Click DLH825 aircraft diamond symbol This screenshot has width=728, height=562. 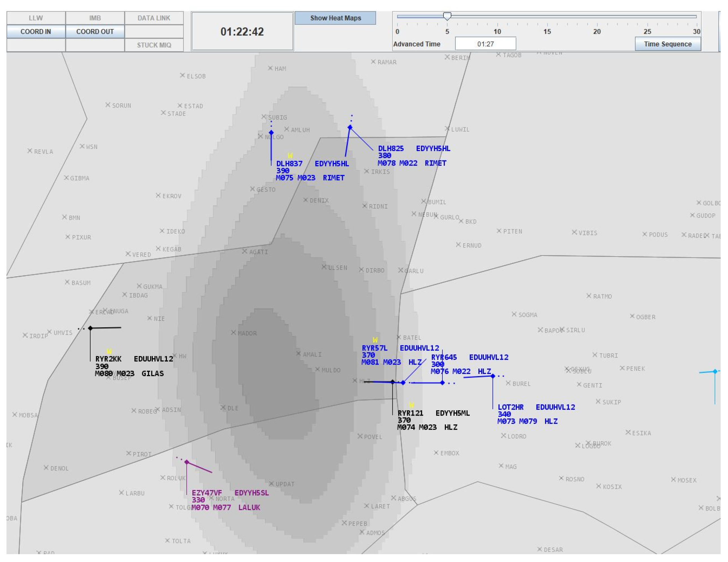[350, 127]
